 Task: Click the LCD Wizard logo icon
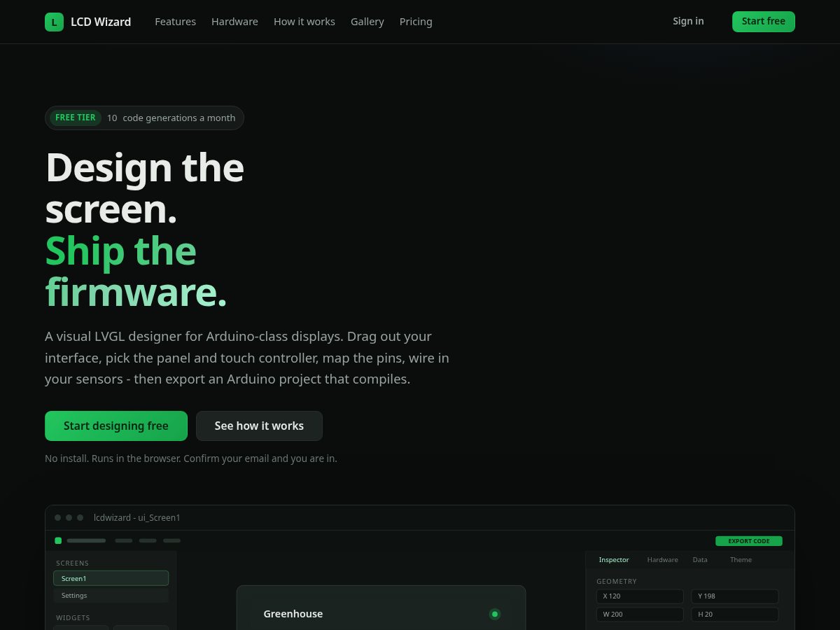(x=54, y=22)
